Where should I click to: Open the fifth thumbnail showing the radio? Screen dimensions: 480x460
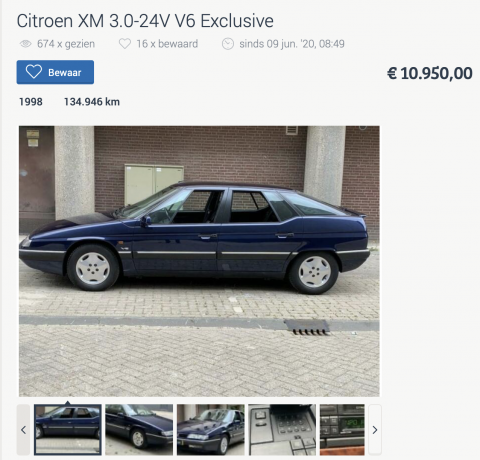pyautogui.click(x=342, y=430)
